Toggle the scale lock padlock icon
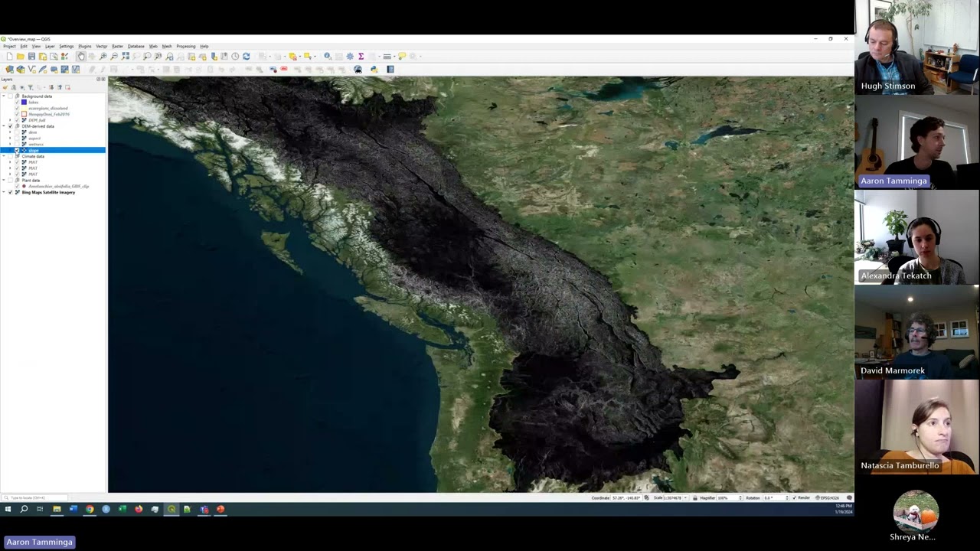This screenshot has height=551, width=980. click(695, 497)
